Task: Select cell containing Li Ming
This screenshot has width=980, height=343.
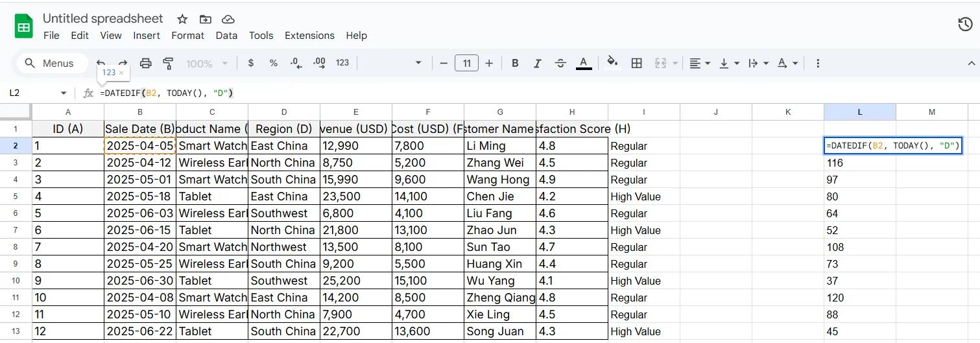Action: pyautogui.click(x=499, y=146)
